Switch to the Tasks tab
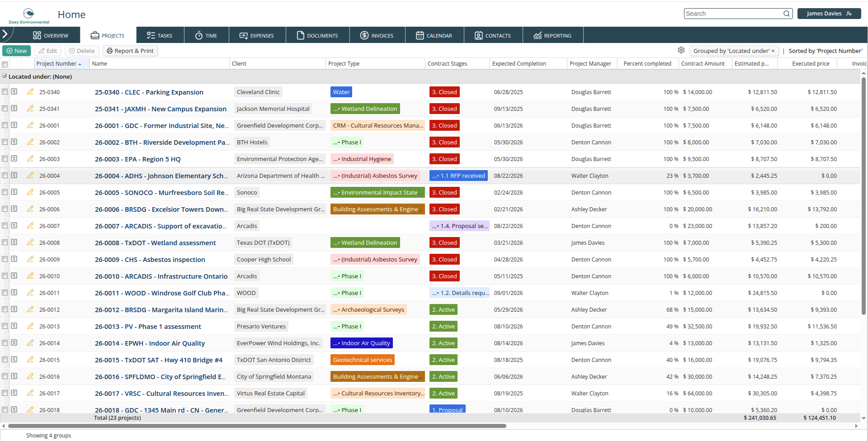Image resolution: width=868 pixels, height=442 pixels. click(160, 35)
